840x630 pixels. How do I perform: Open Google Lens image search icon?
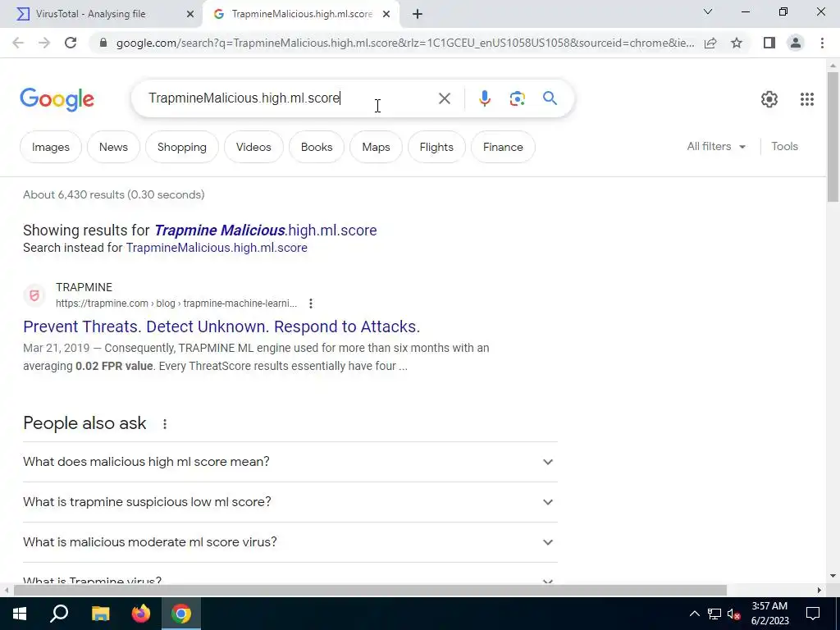517,98
